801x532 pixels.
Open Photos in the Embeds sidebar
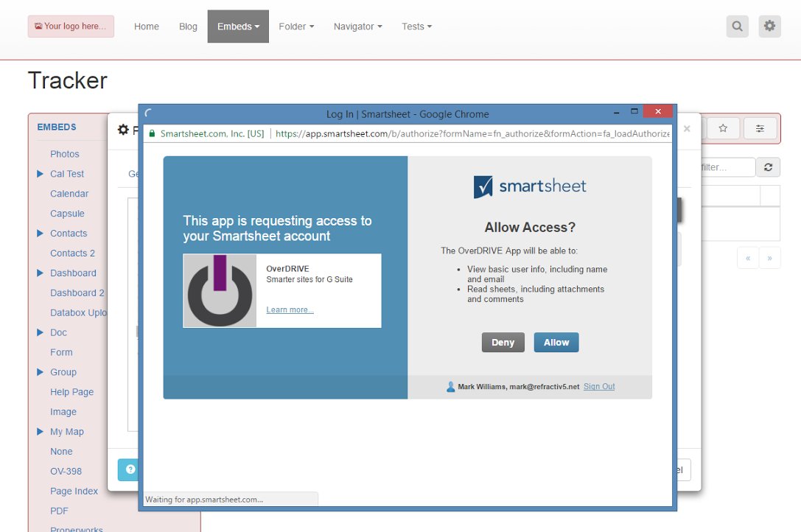pyautogui.click(x=64, y=154)
